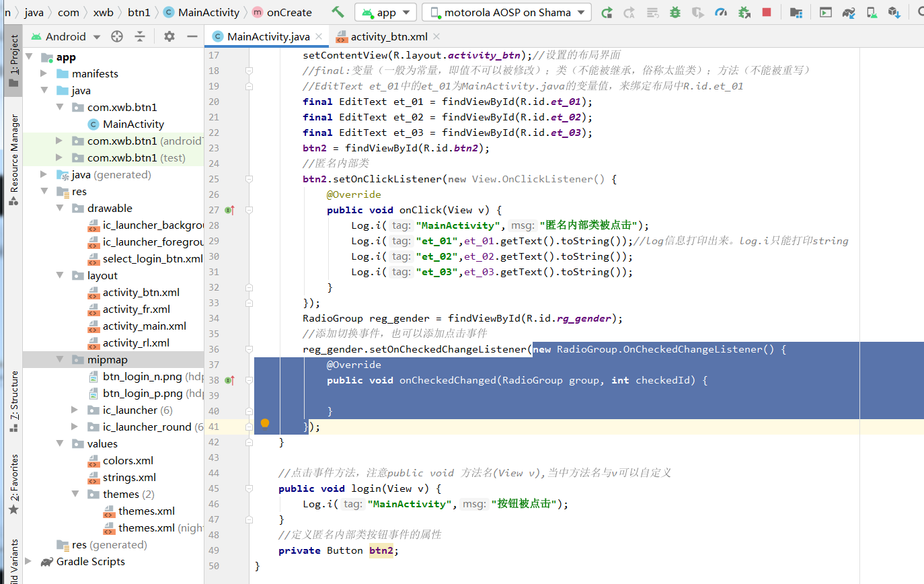Image resolution: width=924 pixels, height=584 pixels.
Task: Launch the Profiler gauge icon
Action: coord(721,11)
